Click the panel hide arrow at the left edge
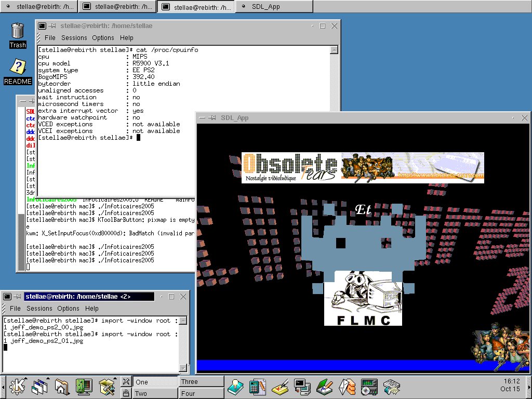The image size is (532, 399). [3, 387]
